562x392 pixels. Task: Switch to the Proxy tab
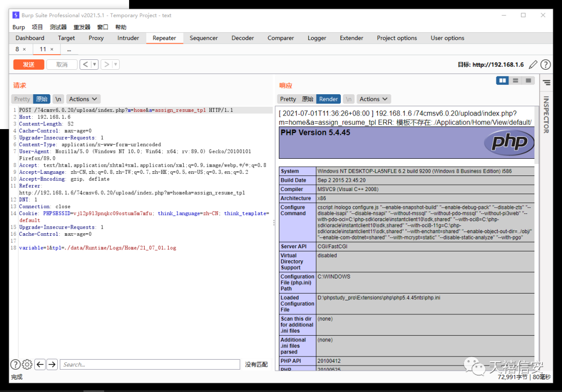pos(96,38)
